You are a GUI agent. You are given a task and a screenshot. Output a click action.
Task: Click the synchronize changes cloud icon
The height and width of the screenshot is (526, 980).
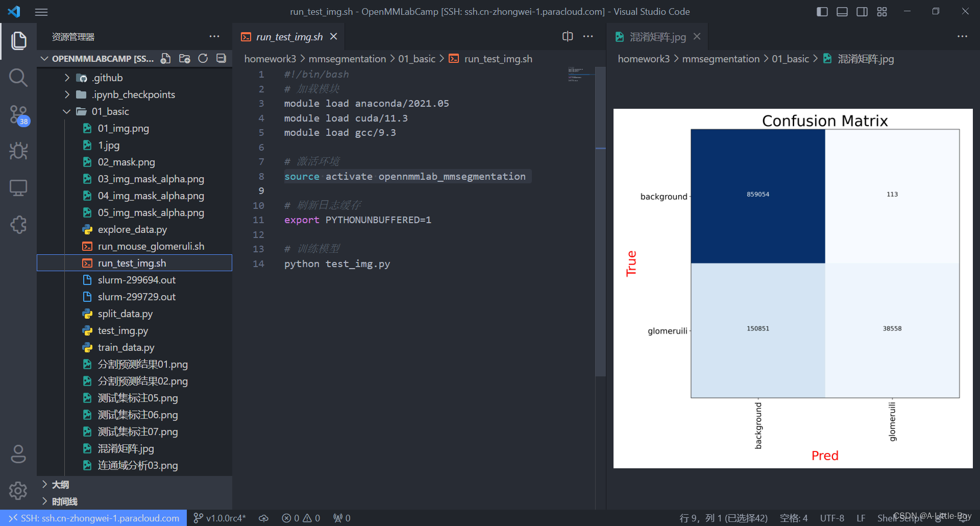263,518
